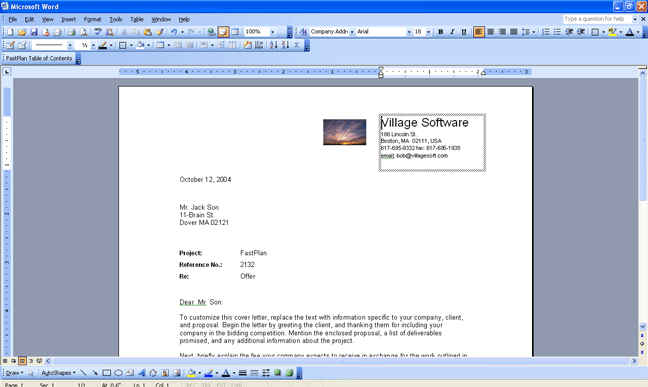Toggle Italic formatting
This screenshot has width=648, height=387.
(452, 32)
